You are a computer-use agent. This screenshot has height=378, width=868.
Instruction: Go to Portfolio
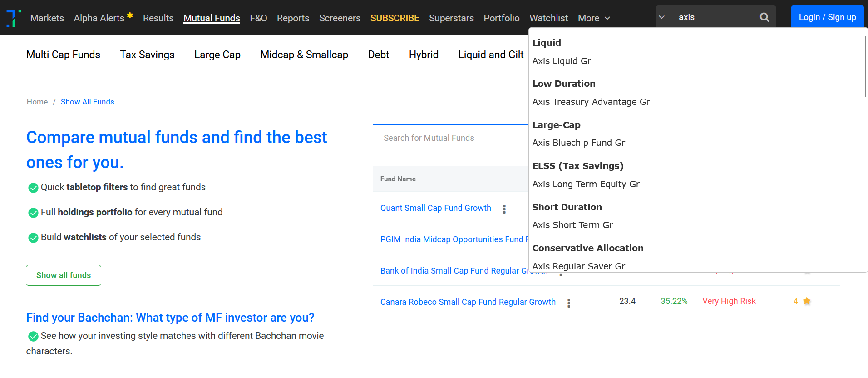click(502, 18)
